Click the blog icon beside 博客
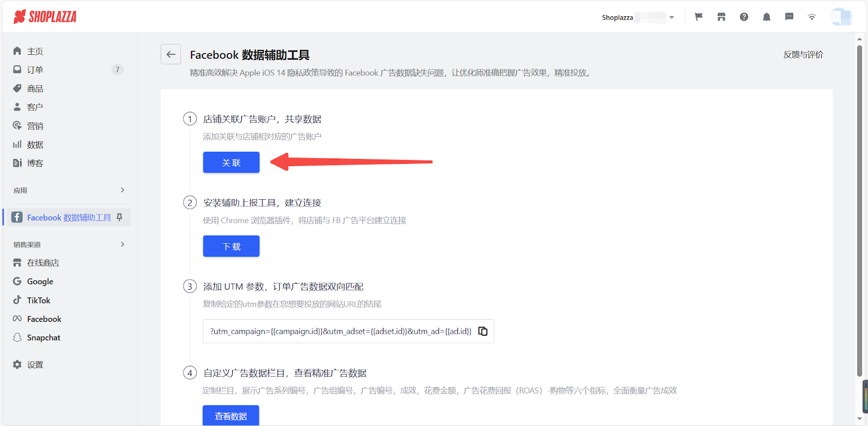Viewport: 868px width, 426px height. [17, 163]
